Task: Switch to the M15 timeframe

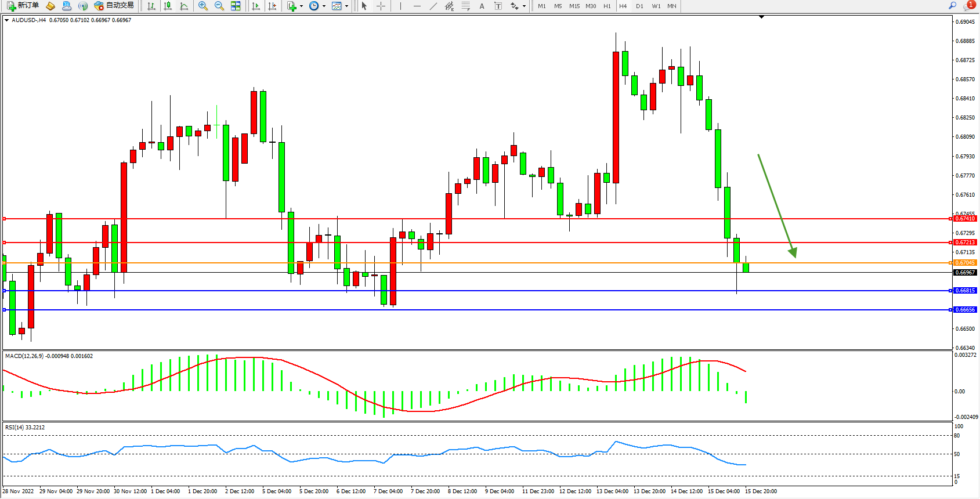Action: click(574, 6)
